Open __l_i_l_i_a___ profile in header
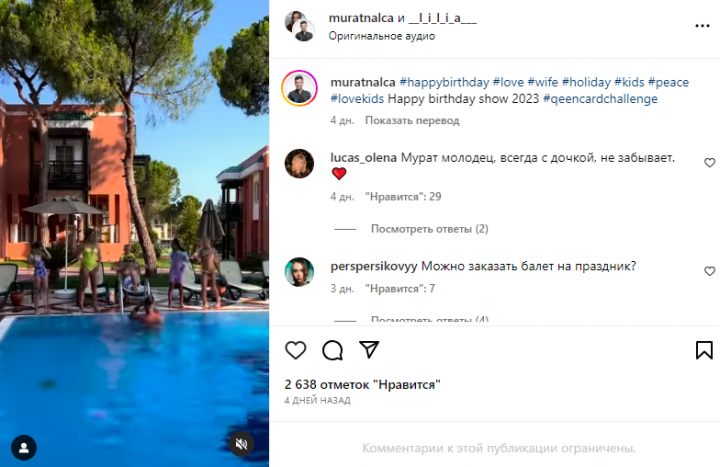 (x=443, y=18)
